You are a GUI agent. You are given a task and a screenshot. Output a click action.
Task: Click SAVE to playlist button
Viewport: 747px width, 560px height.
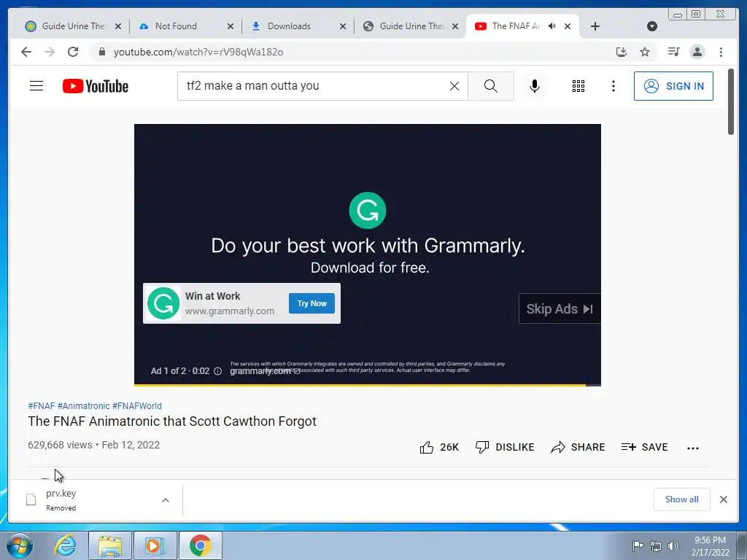(645, 447)
